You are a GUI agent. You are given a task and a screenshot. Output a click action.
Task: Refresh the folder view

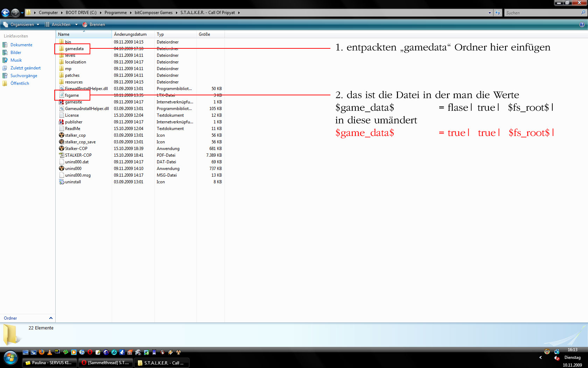click(x=498, y=13)
